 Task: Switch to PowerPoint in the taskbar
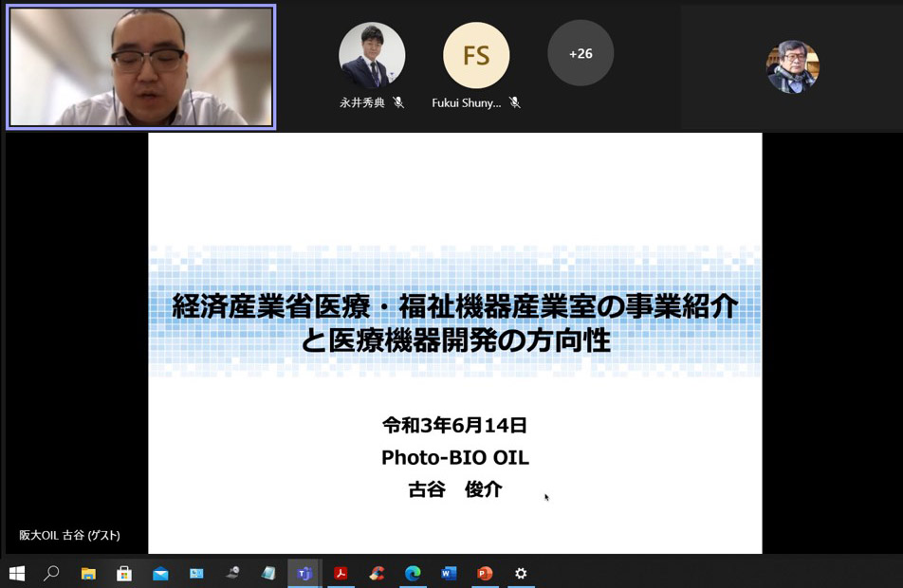coord(485,573)
